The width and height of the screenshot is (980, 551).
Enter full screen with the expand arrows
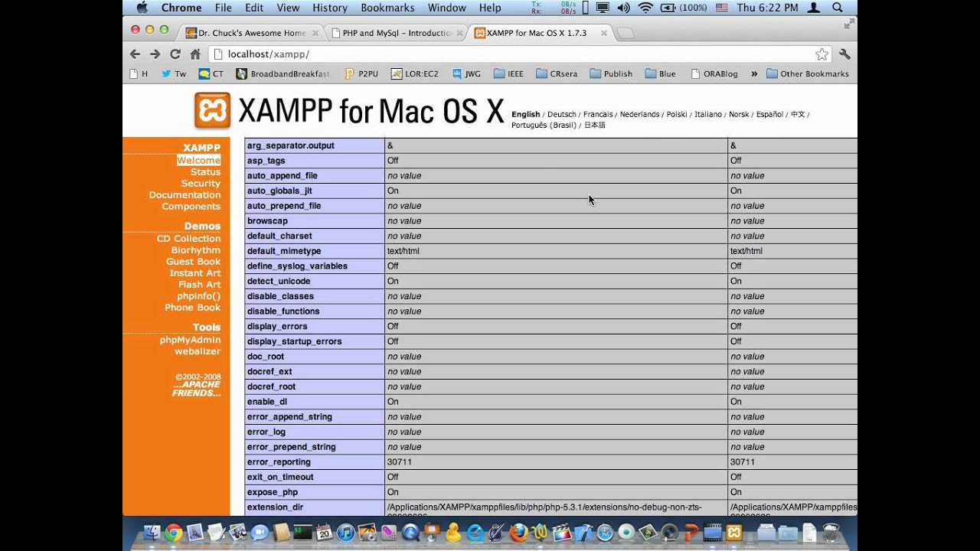[x=848, y=25]
